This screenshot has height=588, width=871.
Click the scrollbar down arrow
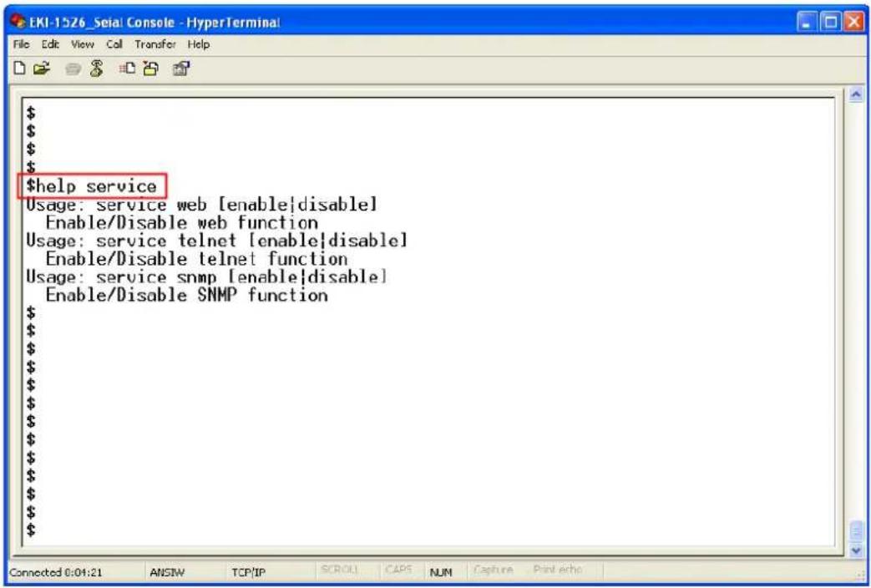pos(856,550)
